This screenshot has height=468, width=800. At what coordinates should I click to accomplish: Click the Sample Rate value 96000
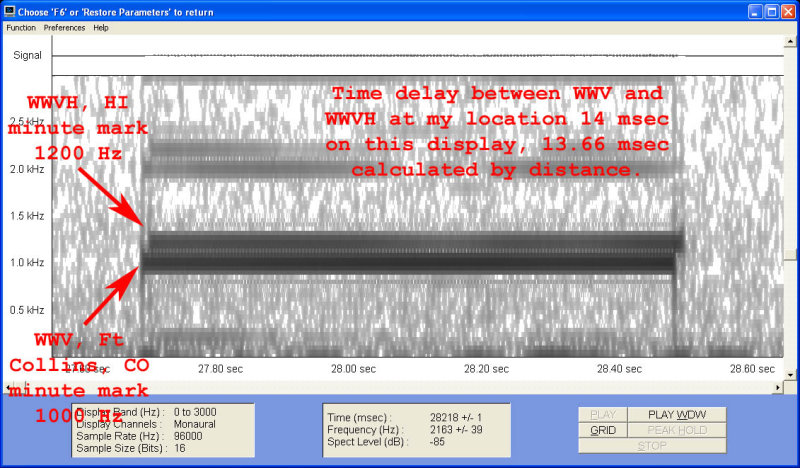(x=188, y=436)
